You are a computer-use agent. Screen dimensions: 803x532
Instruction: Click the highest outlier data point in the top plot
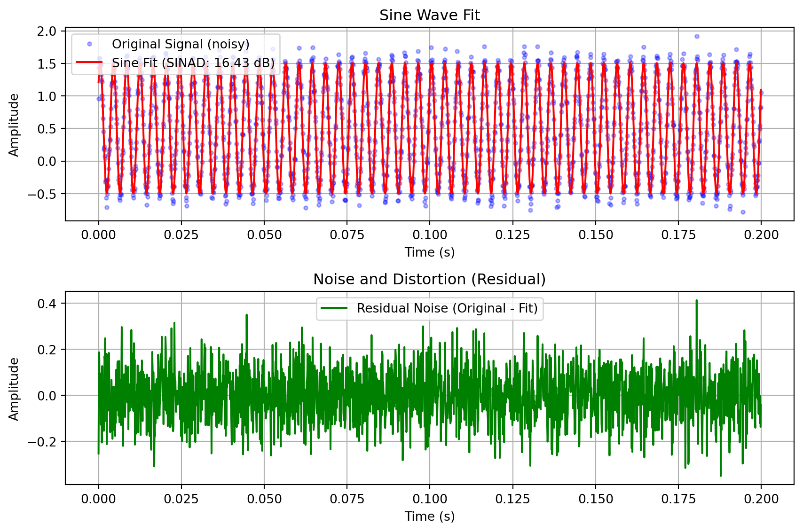pyautogui.click(x=697, y=36)
